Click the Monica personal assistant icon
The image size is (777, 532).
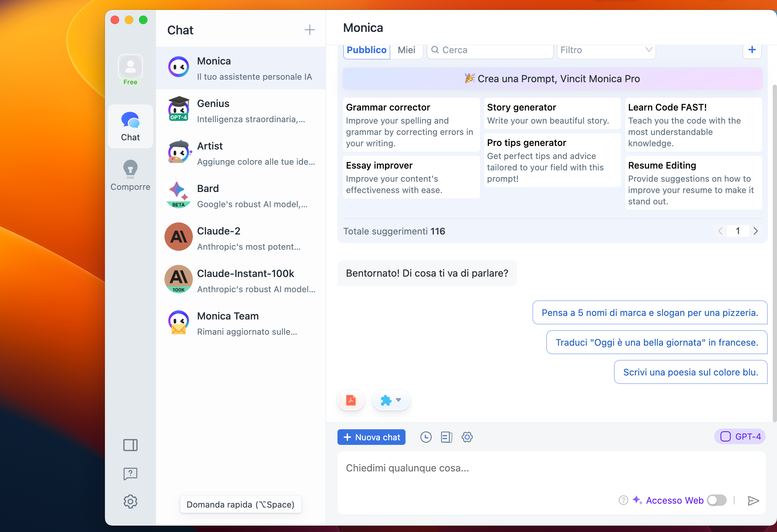178,67
